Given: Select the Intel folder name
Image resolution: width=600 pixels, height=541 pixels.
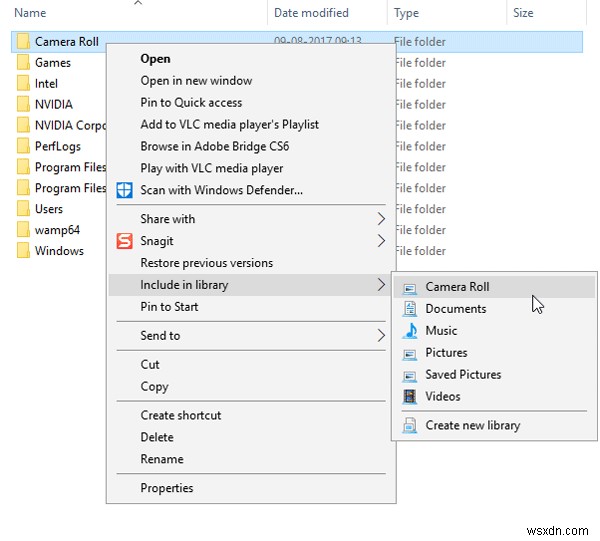Looking at the screenshot, I should point(46,83).
